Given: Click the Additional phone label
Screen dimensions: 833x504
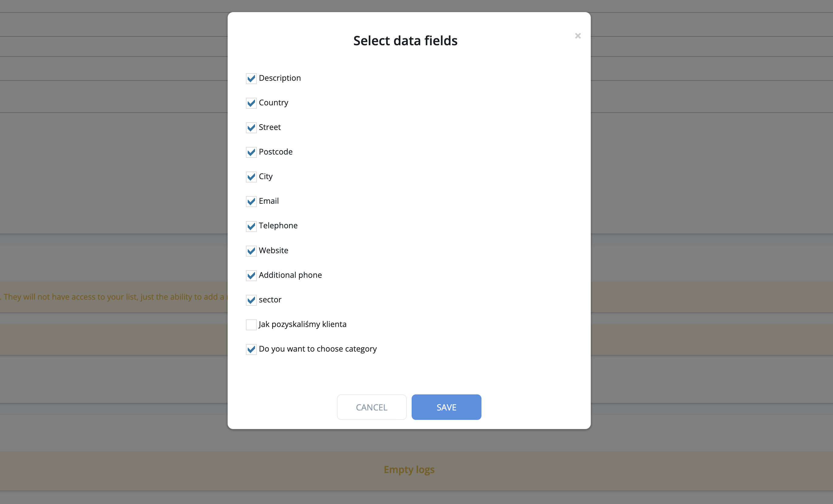Looking at the screenshot, I should [291, 275].
